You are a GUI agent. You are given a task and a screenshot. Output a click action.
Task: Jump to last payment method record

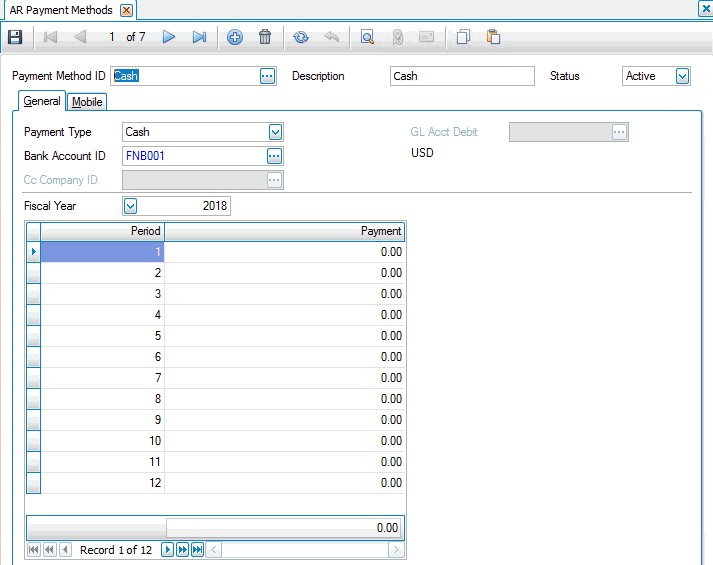(x=199, y=37)
